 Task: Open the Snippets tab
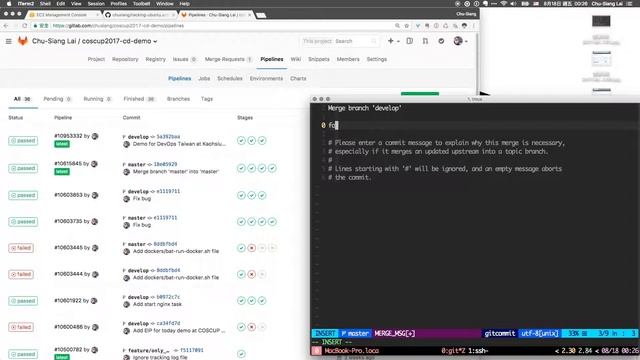pos(318,59)
